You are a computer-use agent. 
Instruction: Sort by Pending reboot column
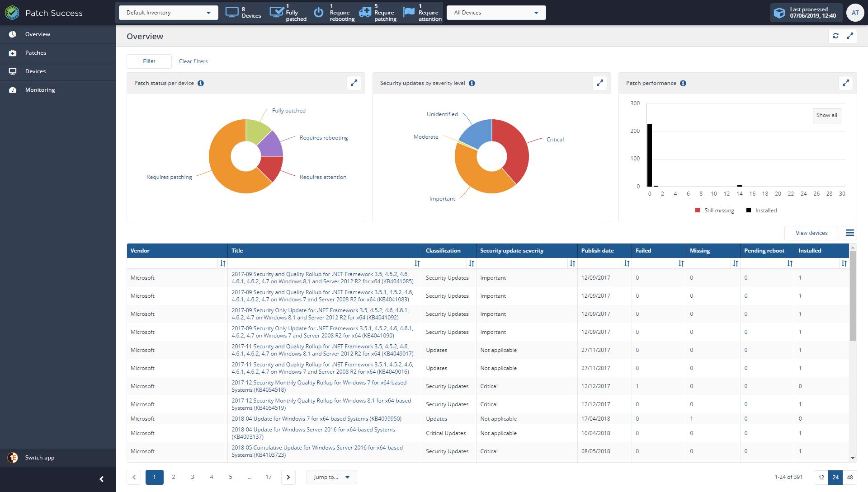[x=790, y=263]
